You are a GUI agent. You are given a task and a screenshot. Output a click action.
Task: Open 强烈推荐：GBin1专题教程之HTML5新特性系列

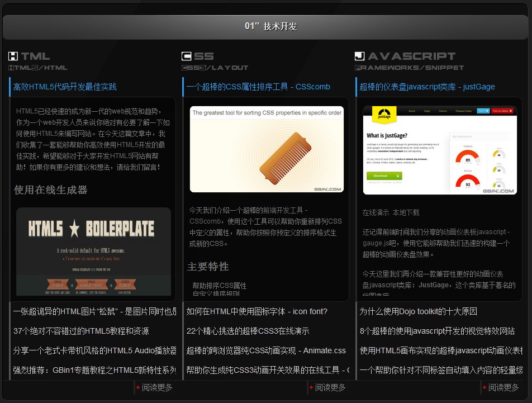(94, 370)
